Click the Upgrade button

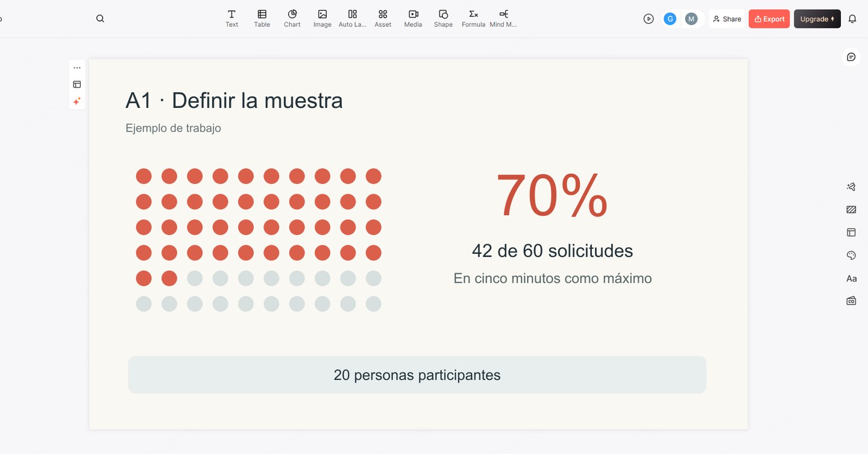[x=817, y=19]
